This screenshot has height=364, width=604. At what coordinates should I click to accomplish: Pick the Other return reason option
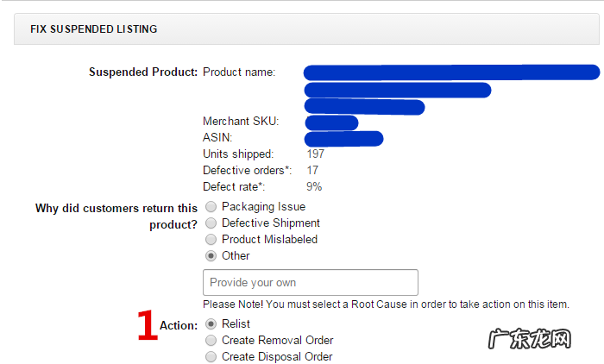tap(211, 255)
